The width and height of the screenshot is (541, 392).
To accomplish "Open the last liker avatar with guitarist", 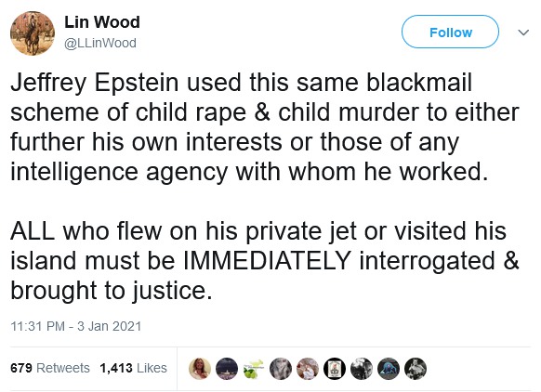I will click(x=416, y=369).
